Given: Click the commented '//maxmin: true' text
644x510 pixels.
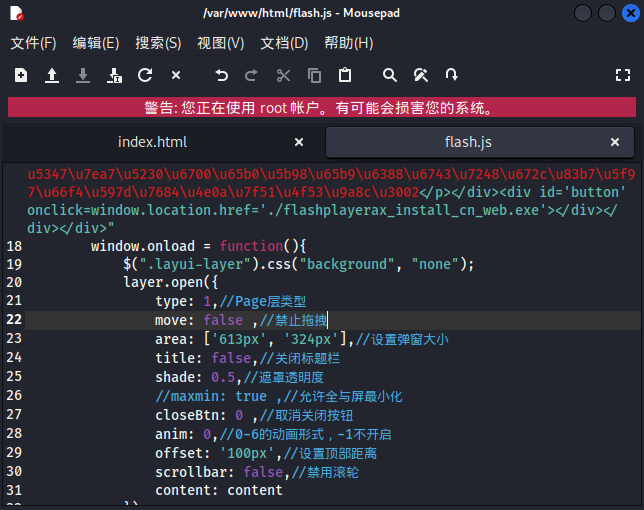Looking at the screenshot, I should point(211,396).
